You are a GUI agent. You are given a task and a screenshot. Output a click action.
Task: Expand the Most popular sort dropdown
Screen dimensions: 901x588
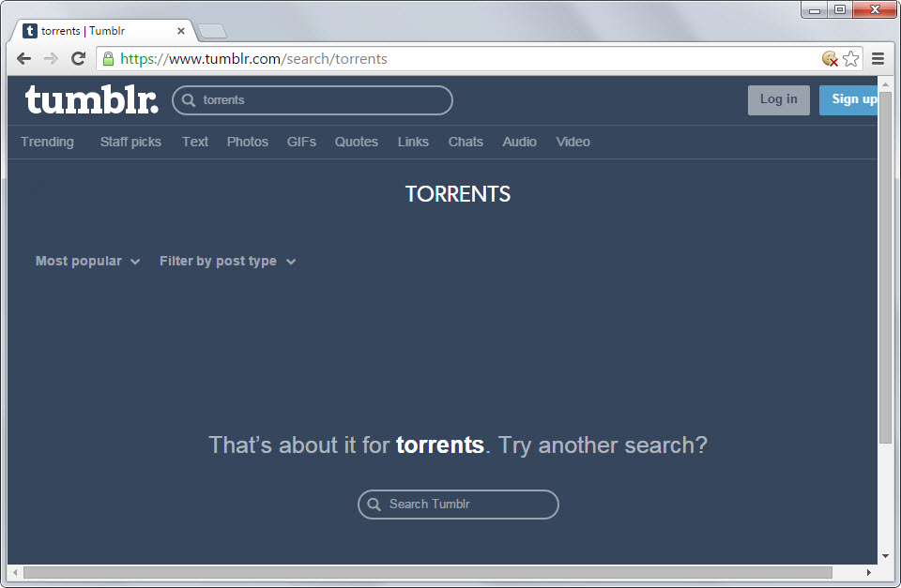(88, 262)
